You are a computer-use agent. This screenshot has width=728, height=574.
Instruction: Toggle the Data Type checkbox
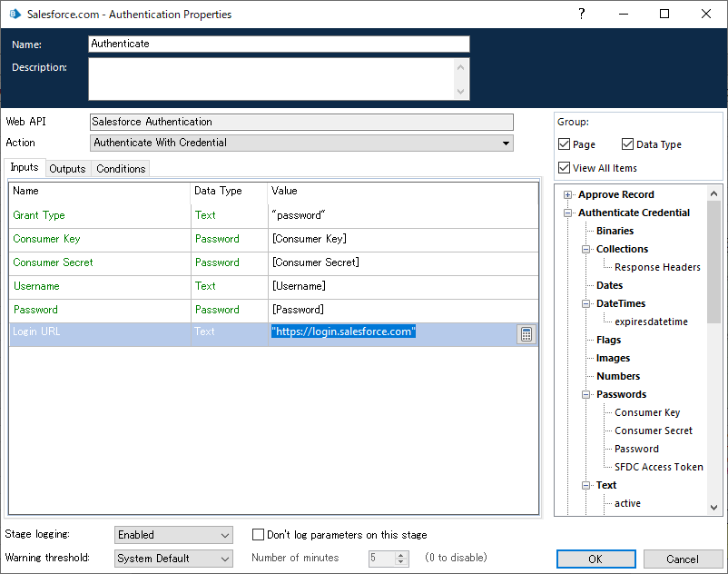628,144
